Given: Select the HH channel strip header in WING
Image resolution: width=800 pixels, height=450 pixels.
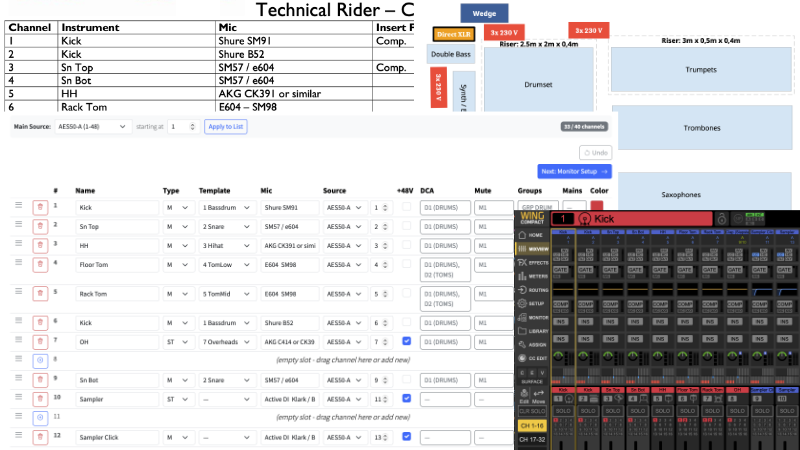Looking at the screenshot, I should click(663, 233).
